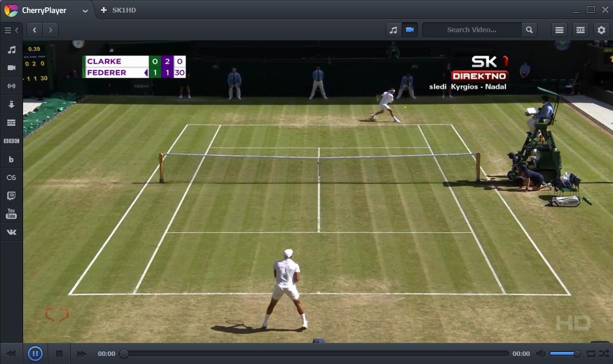
Task: Toggle repeat playback mode
Action: (590, 354)
